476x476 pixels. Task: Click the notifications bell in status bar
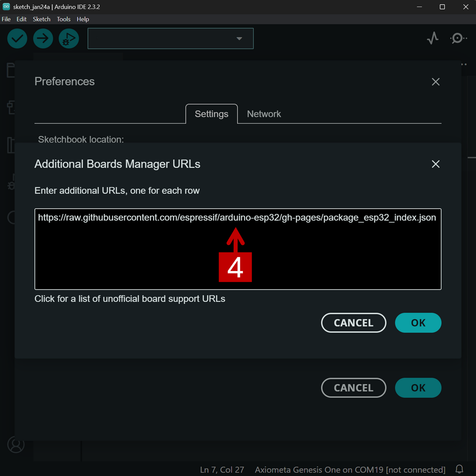pyautogui.click(x=459, y=469)
